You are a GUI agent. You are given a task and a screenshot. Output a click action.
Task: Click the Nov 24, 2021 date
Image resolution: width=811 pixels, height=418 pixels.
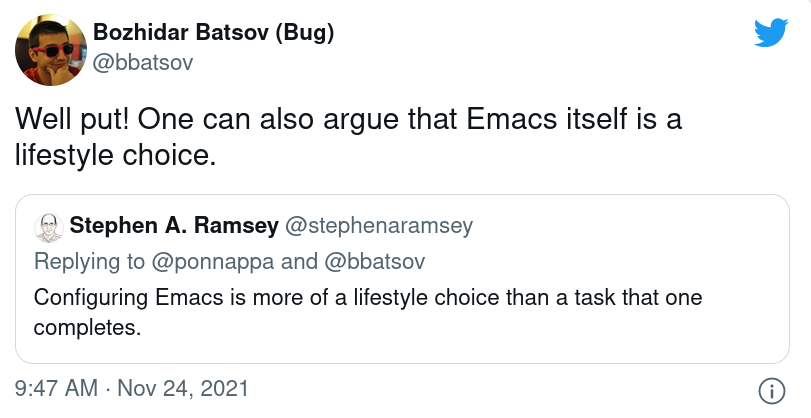[x=183, y=388]
